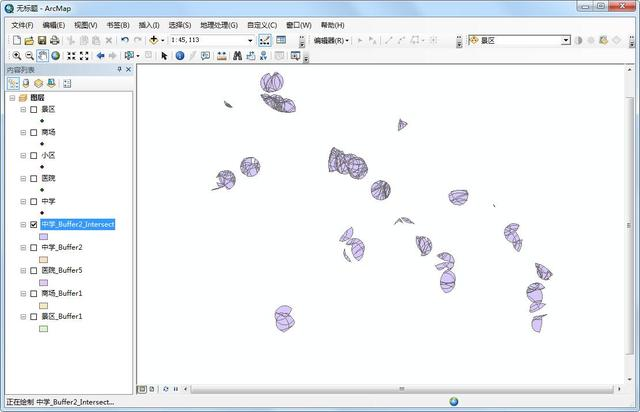The image size is (640, 412).
Task: Click the 景区_Buffer1 green symbol swatch
Action: (x=43, y=328)
